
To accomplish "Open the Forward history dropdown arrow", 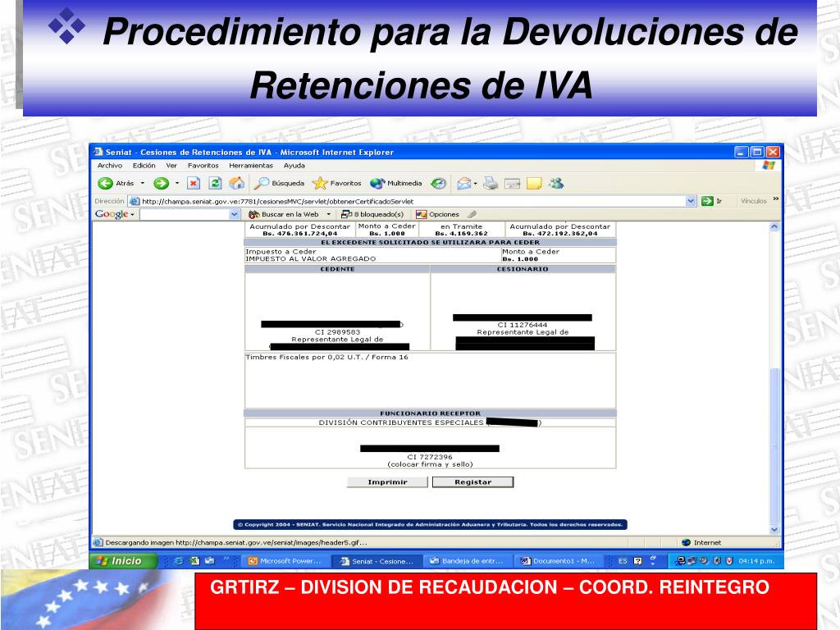I will pos(177,183).
